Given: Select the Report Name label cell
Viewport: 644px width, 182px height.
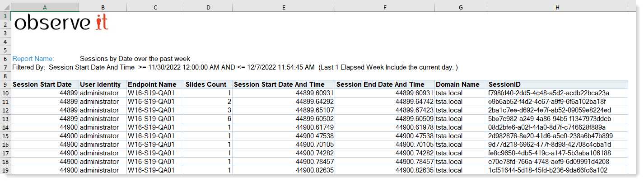Looking at the screenshot, I should [x=33, y=59].
